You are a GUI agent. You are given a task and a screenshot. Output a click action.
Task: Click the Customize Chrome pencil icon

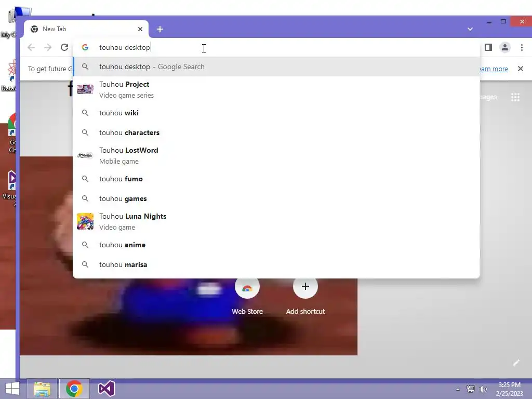516,363
